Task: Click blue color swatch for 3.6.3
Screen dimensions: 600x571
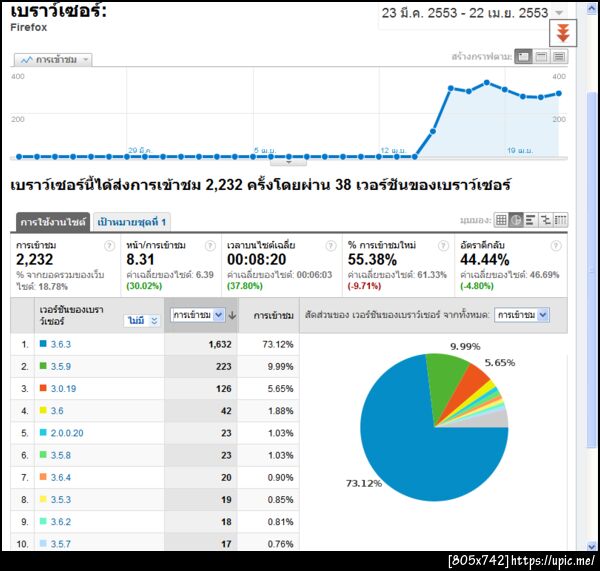Action: pos(43,343)
